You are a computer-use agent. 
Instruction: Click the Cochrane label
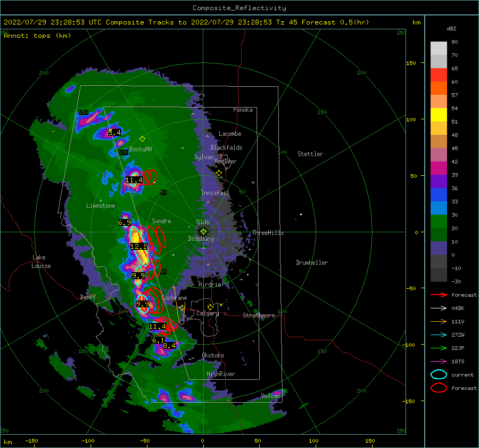[174, 298]
